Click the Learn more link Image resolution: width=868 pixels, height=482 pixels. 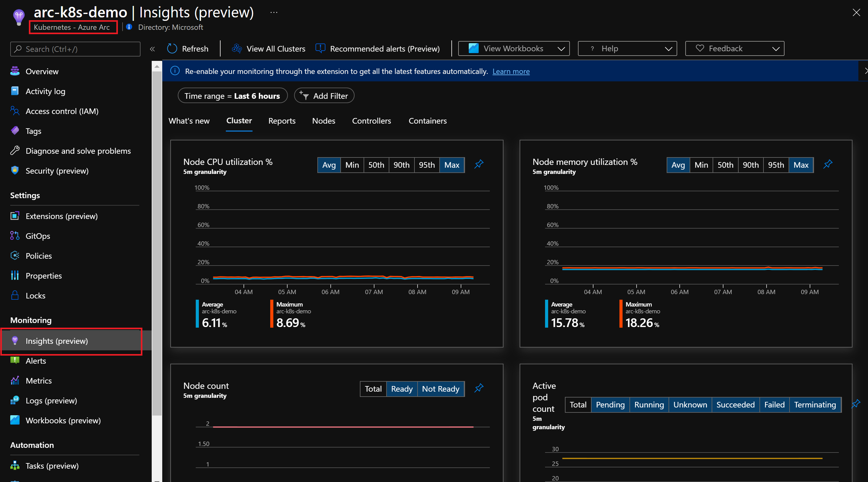click(x=511, y=71)
